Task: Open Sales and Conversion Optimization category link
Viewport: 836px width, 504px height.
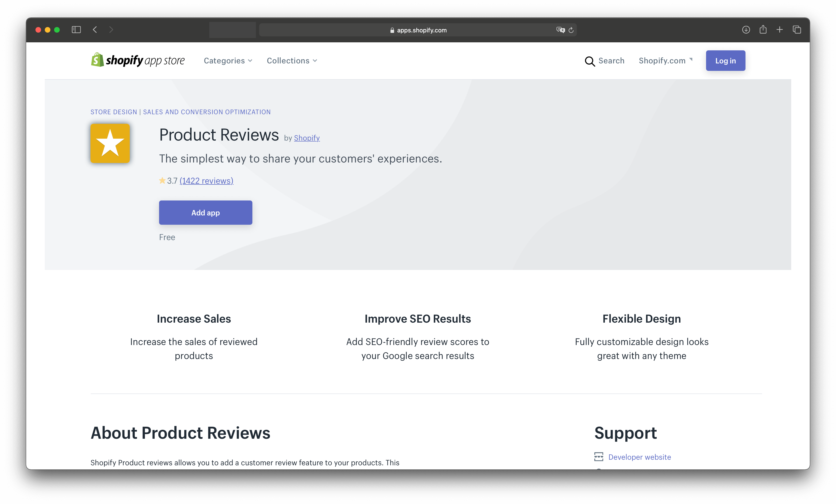Action: [x=207, y=112]
